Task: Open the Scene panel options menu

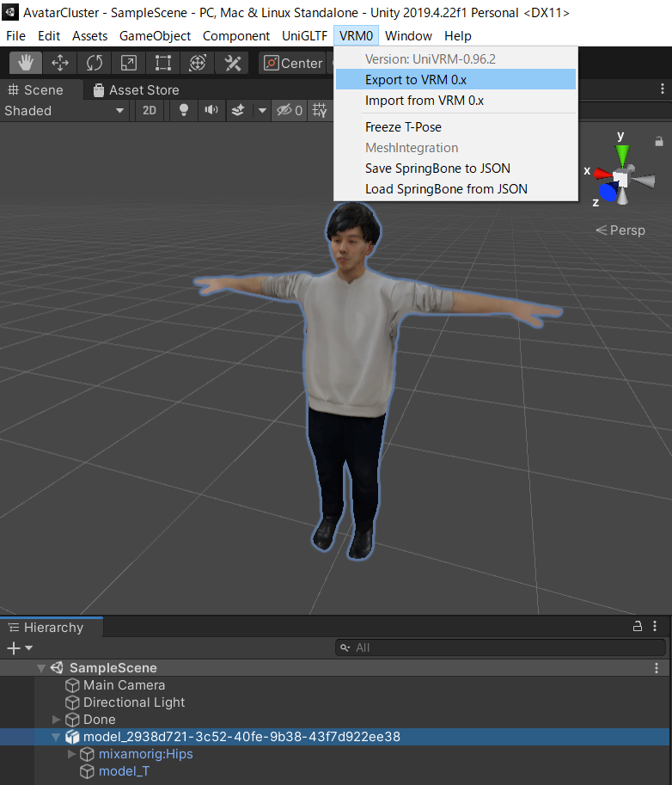Action: (663, 89)
